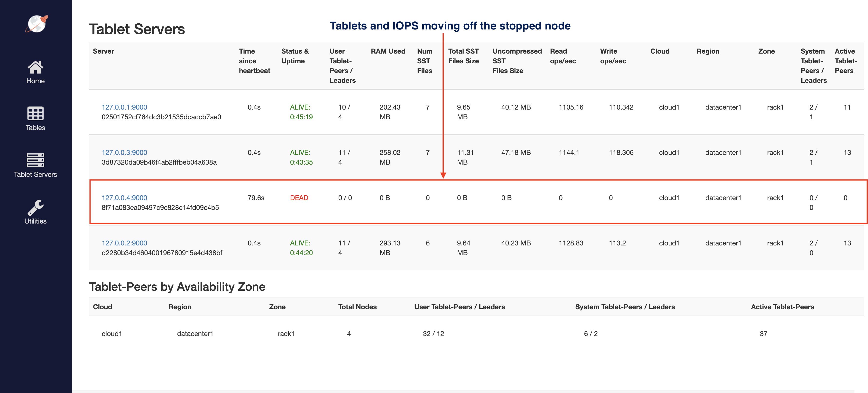Select the Home label in the sidebar

click(x=35, y=81)
